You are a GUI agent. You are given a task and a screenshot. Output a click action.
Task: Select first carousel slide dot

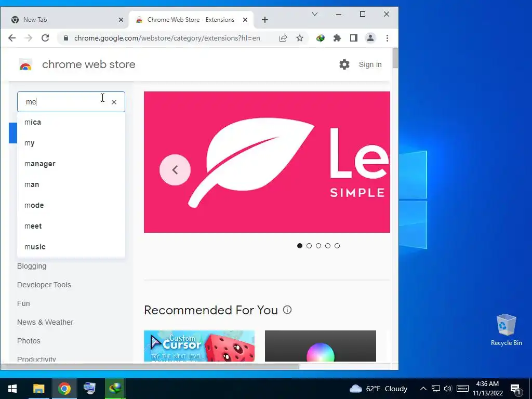point(300,246)
